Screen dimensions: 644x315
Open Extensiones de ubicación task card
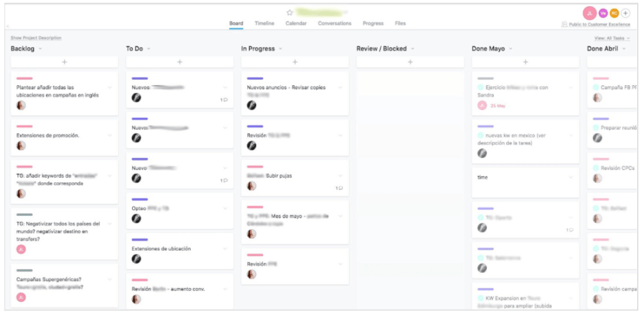[179, 251]
